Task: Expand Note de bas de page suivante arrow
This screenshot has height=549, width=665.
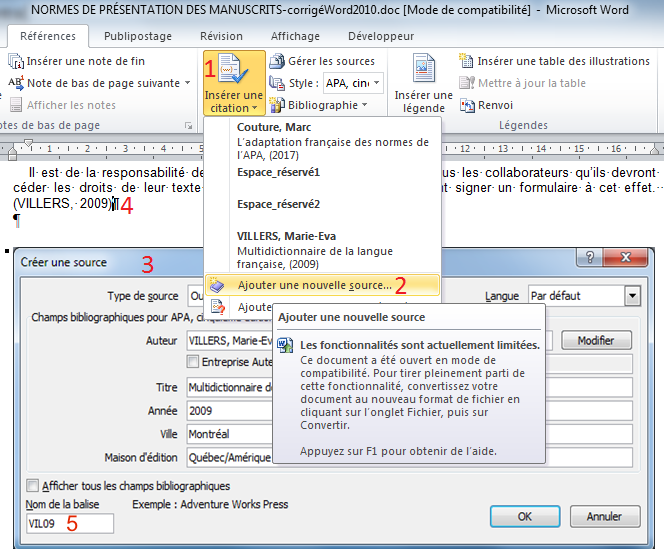Action: point(187,83)
